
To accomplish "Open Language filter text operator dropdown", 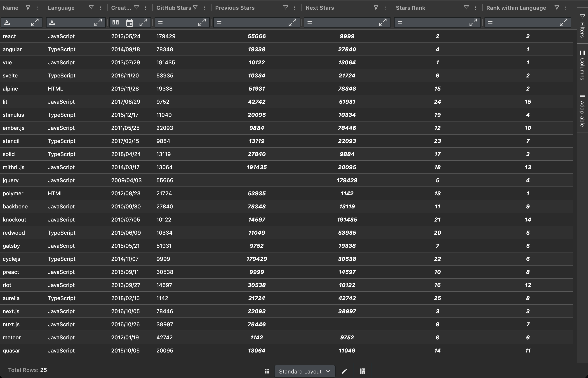I will (x=52, y=22).
